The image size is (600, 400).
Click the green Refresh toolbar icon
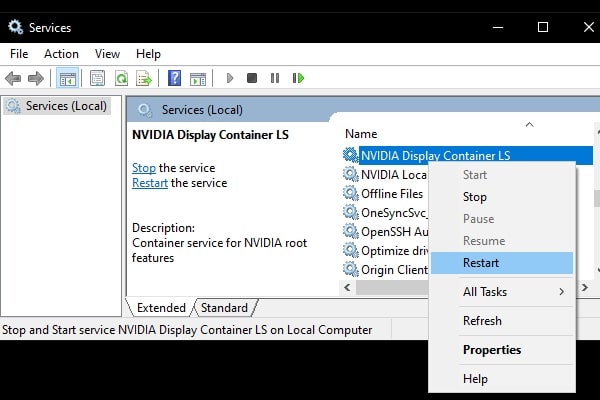[x=121, y=78]
